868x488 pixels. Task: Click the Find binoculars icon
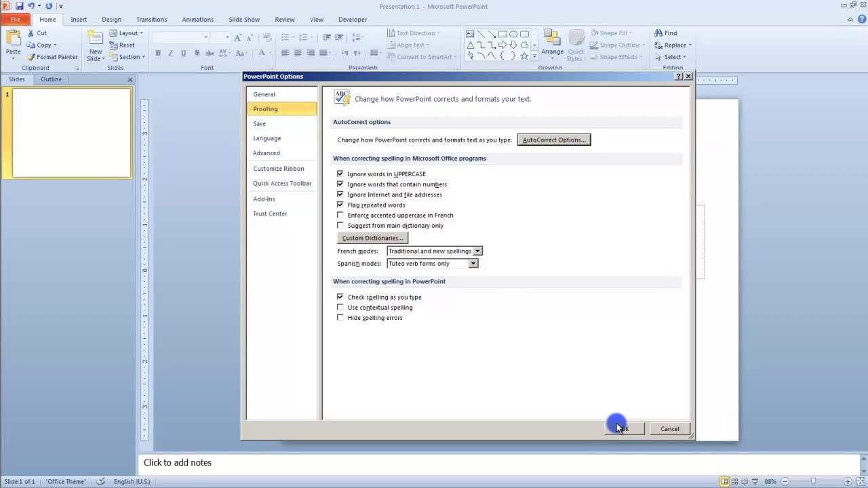click(x=658, y=33)
